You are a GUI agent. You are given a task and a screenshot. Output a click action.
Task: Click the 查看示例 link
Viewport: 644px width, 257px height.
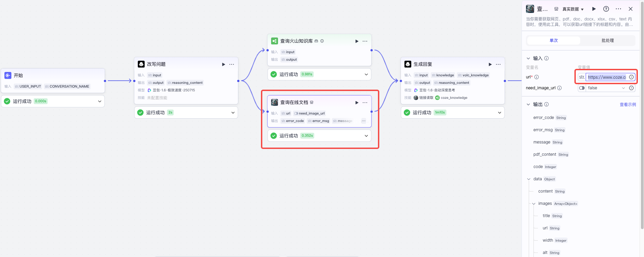coord(628,105)
